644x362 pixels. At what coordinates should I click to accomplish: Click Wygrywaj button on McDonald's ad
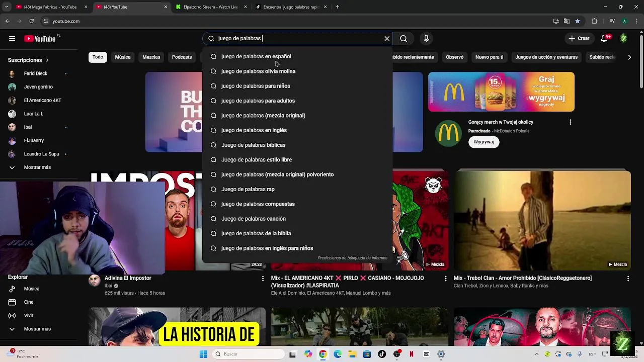484,142
